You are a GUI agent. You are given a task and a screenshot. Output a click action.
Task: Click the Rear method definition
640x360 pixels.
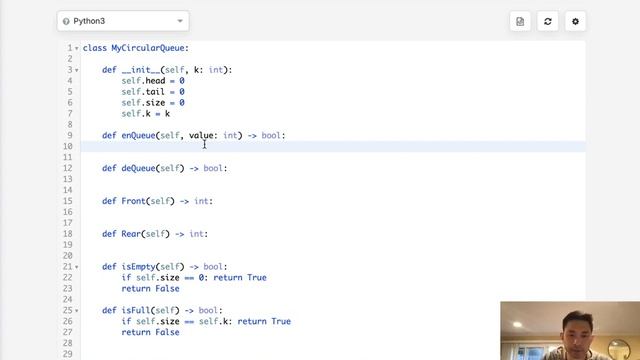(x=155, y=234)
